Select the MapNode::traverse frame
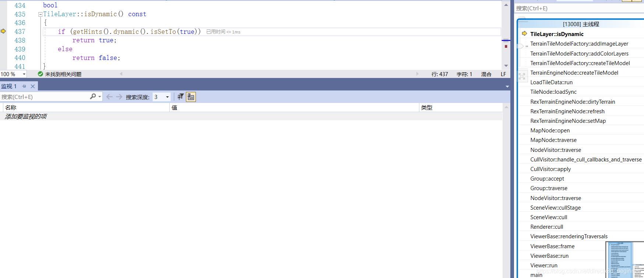Image resolution: width=644 pixels, height=278 pixels. pyautogui.click(x=553, y=140)
